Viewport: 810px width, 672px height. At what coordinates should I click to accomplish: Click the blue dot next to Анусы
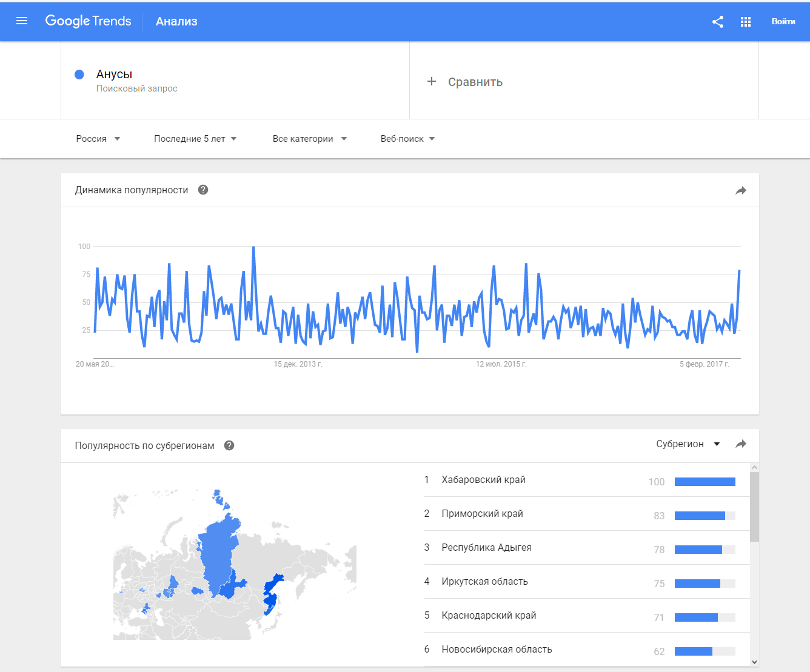[x=79, y=75]
